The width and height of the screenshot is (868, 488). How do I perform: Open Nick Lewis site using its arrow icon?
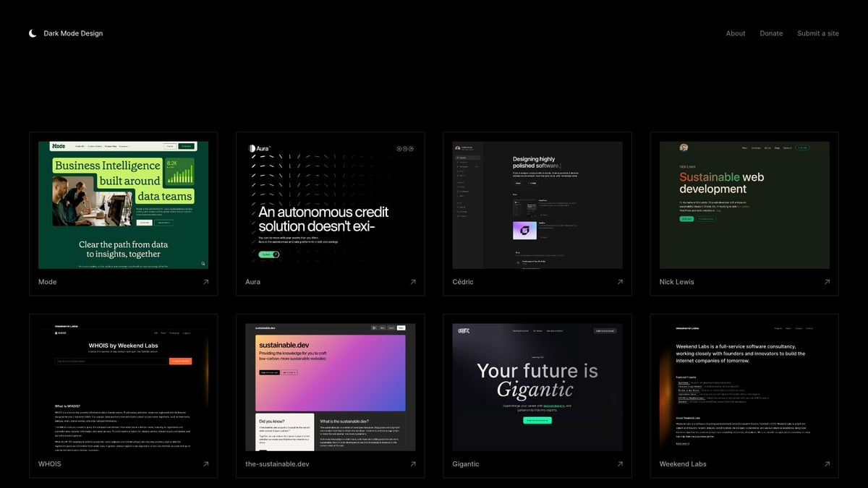[x=827, y=282]
